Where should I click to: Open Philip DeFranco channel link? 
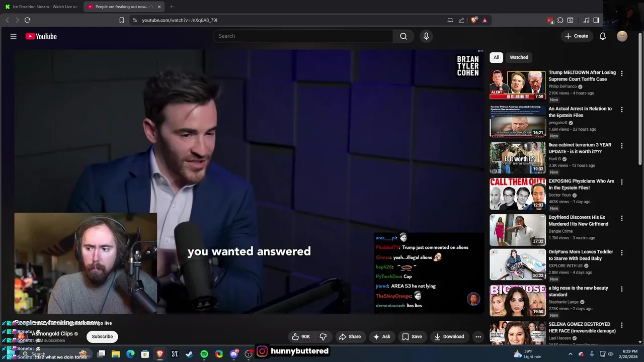pyautogui.click(x=562, y=86)
